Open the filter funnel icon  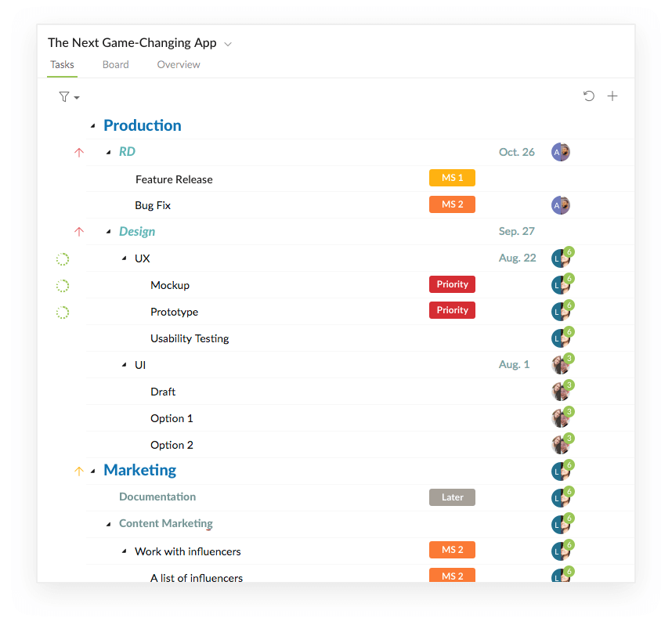pos(64,97)
